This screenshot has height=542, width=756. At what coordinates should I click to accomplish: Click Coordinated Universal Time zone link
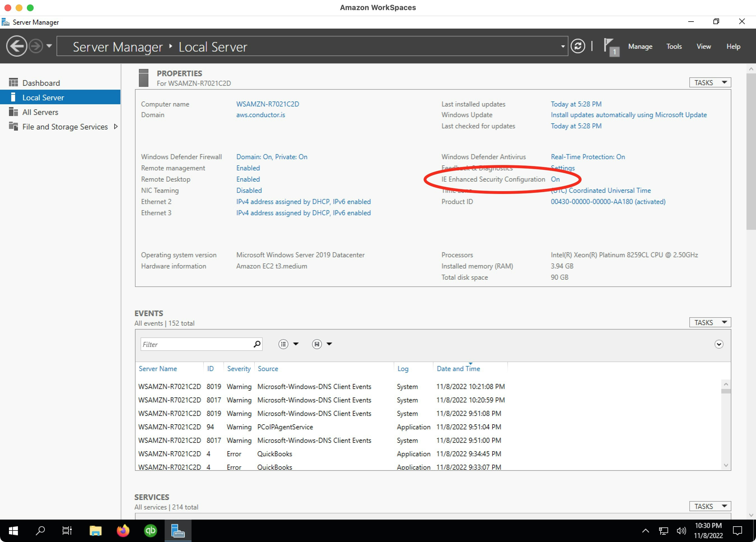601,191
